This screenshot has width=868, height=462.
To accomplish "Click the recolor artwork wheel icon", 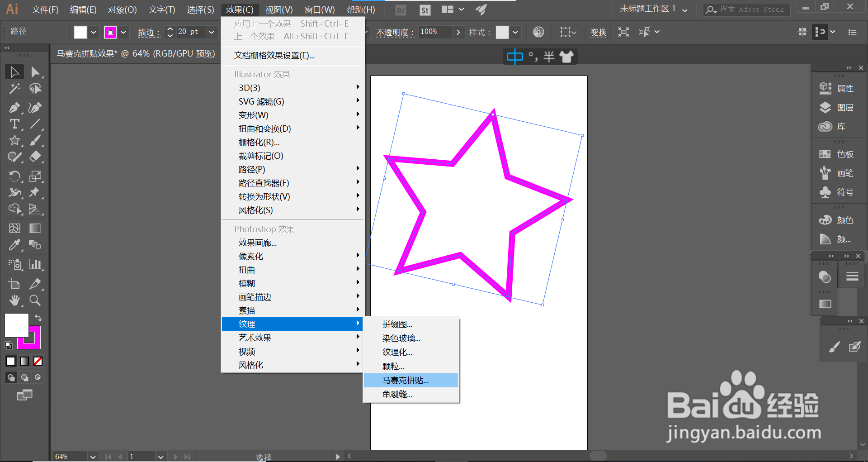I will pos(538,32).
